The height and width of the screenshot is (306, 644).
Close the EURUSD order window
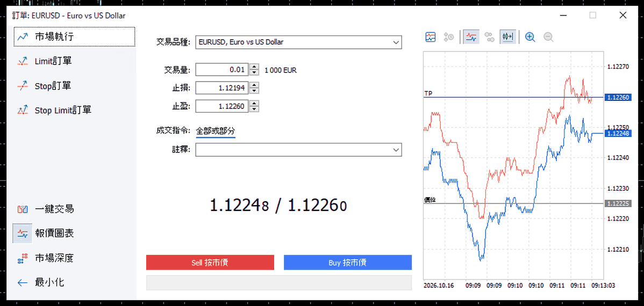point(623,15)
